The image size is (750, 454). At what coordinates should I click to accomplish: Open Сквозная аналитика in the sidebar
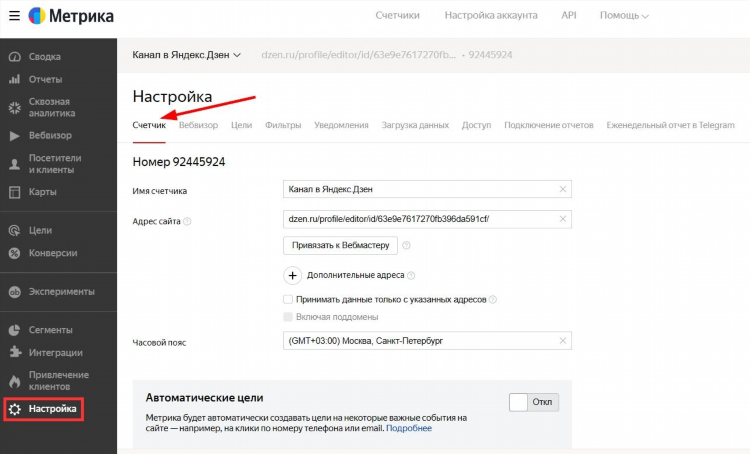(x=52, y=108)
